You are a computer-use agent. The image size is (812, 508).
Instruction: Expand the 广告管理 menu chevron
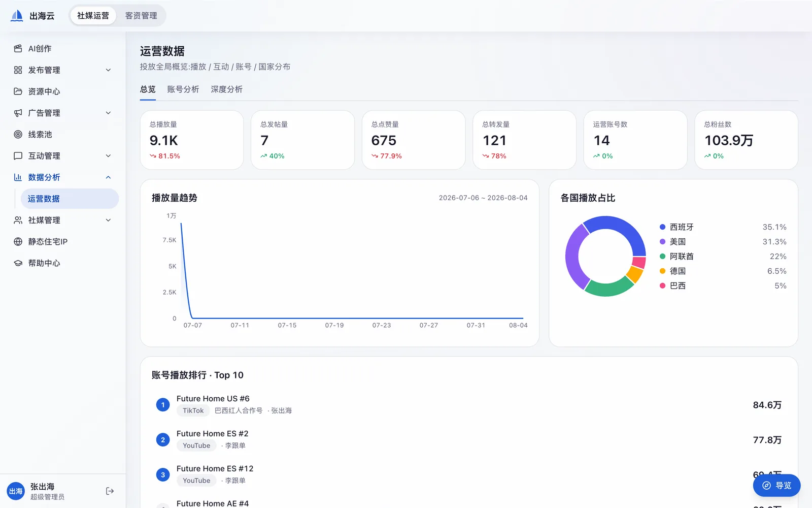pyautogui.click(x=108, y=113)
